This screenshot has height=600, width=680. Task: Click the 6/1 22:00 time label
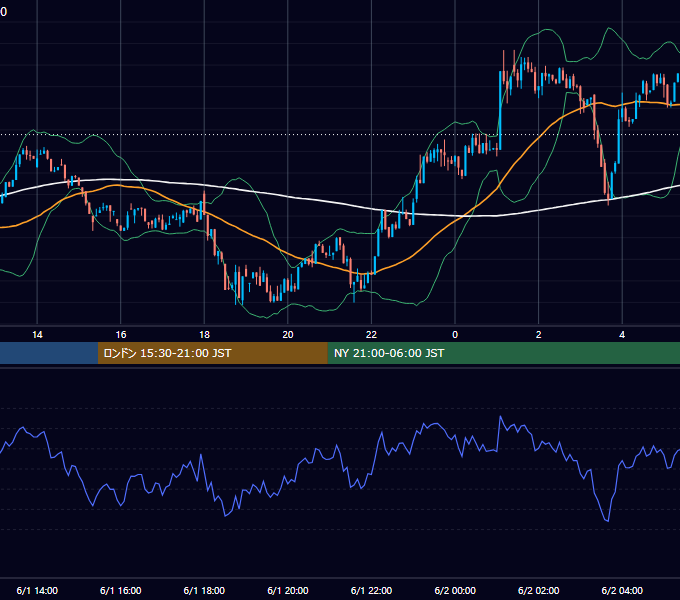pos(371,590)
